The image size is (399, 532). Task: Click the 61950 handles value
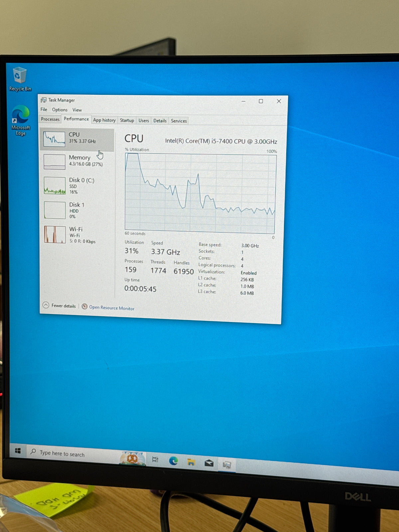point(184,271)
